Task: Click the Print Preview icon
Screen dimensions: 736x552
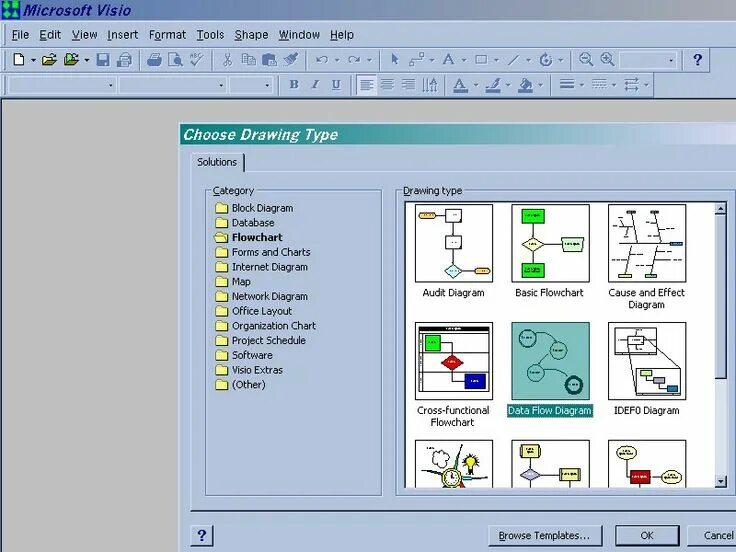Action: click(x=175, y=60)
